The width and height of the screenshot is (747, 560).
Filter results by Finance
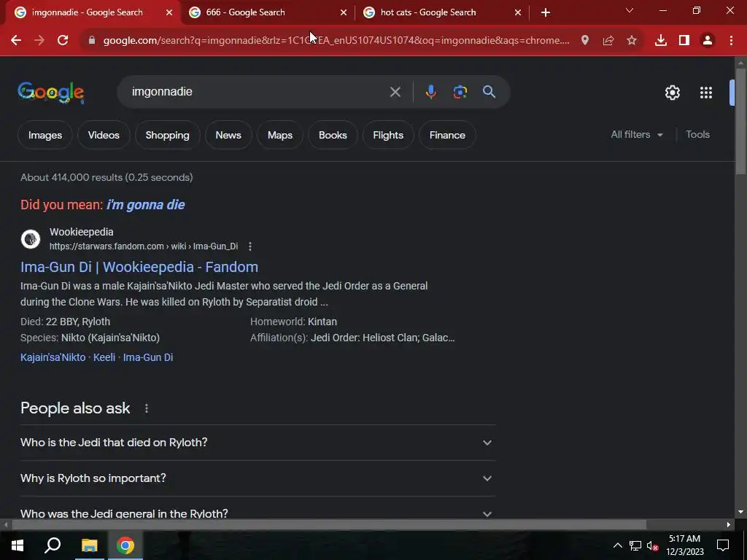pyautogui.click(x=447, y=135)
